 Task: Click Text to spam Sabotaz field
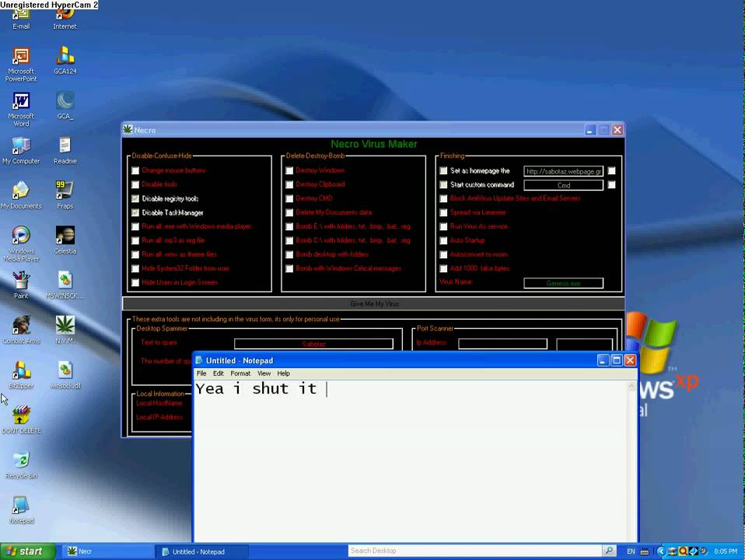(x=313, y=344)
